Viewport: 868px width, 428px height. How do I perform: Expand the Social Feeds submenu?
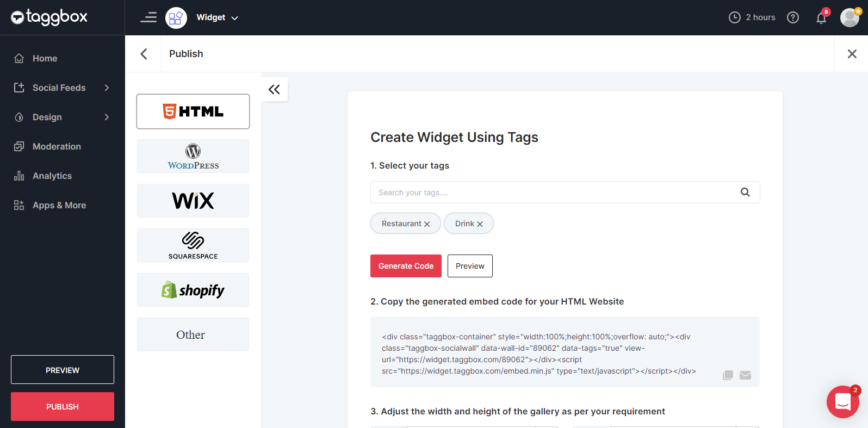(x=107, y=88)
